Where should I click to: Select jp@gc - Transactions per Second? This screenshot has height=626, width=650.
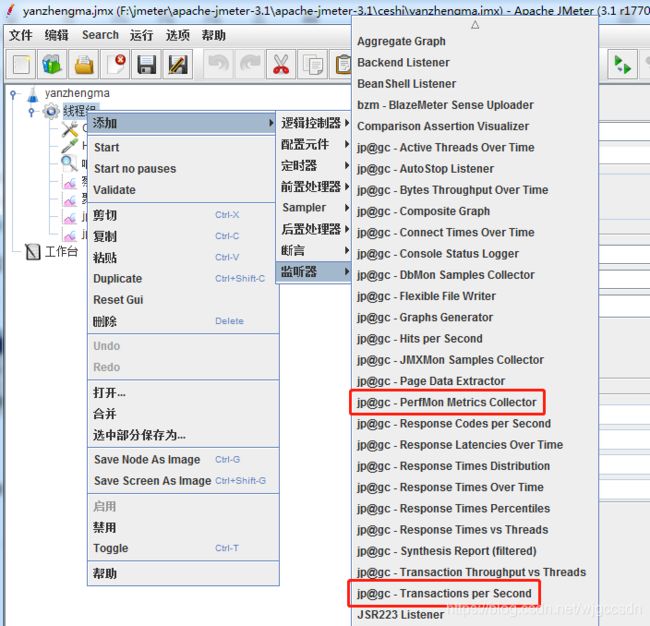coord(475,593)
